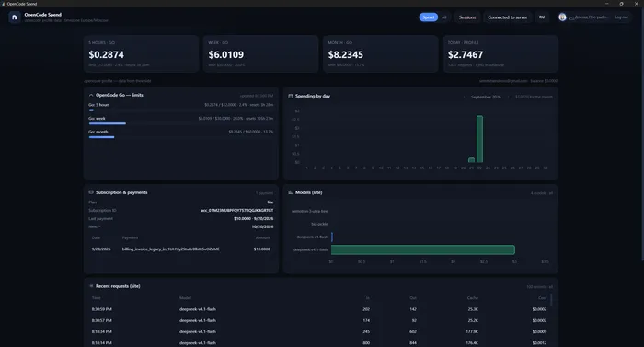Click the tall green bar for day 22
Screen dimensions: 644x347
[x=479, y=139]
